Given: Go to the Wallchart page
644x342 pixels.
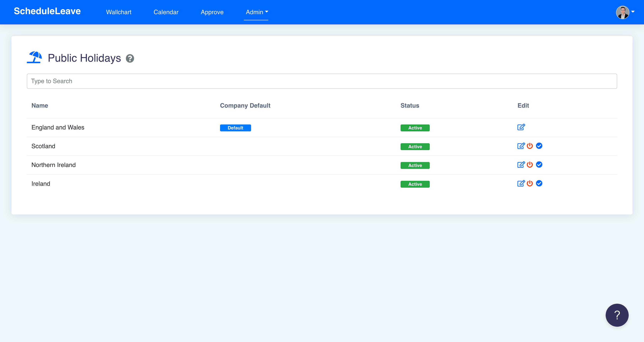Looking at the screenshot, I should pyautogui.click(x=118, y=12).
